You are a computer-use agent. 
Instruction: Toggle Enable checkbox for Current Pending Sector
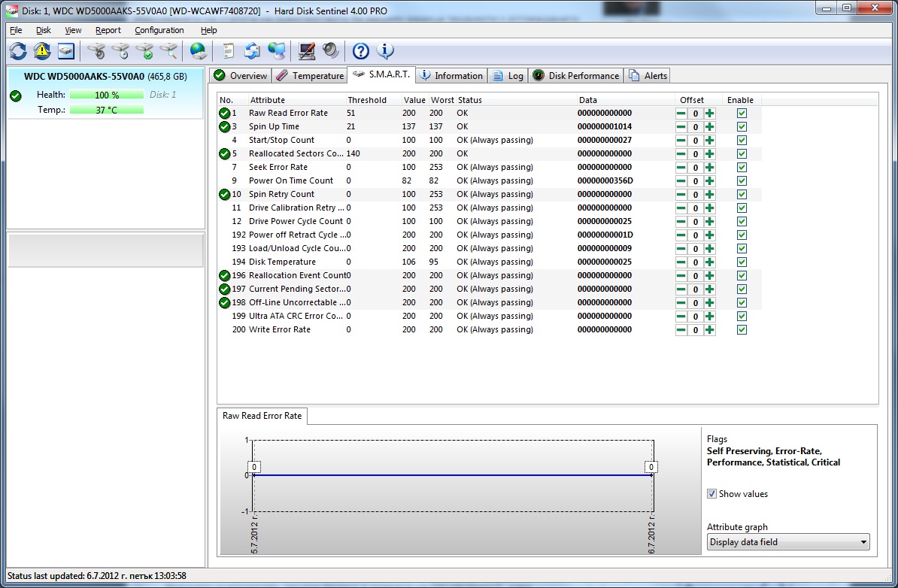pos(742,289)
